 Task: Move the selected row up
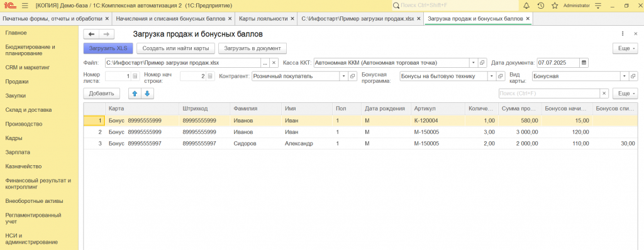(x=135, y=94)
